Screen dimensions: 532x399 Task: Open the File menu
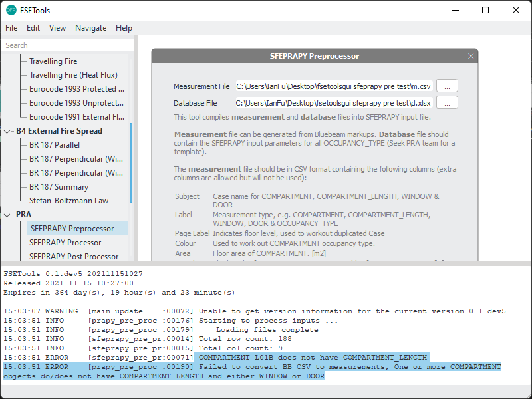point(11,28)
